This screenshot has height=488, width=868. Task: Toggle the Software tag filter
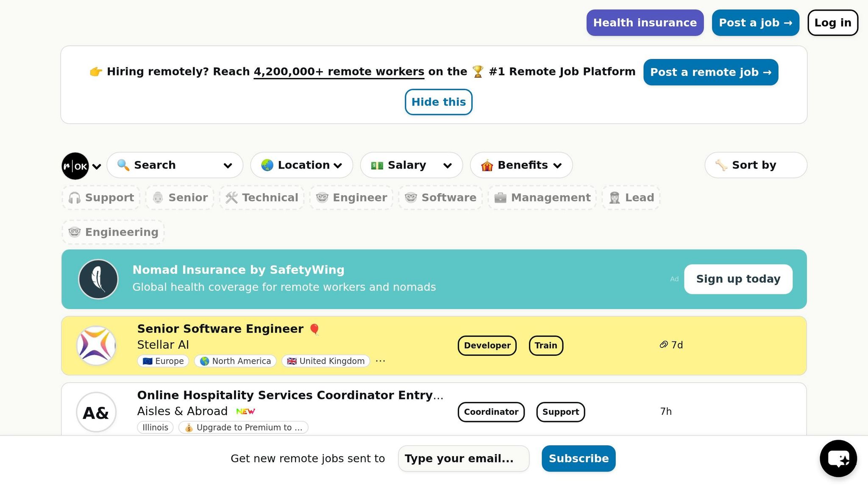point(440,198)
